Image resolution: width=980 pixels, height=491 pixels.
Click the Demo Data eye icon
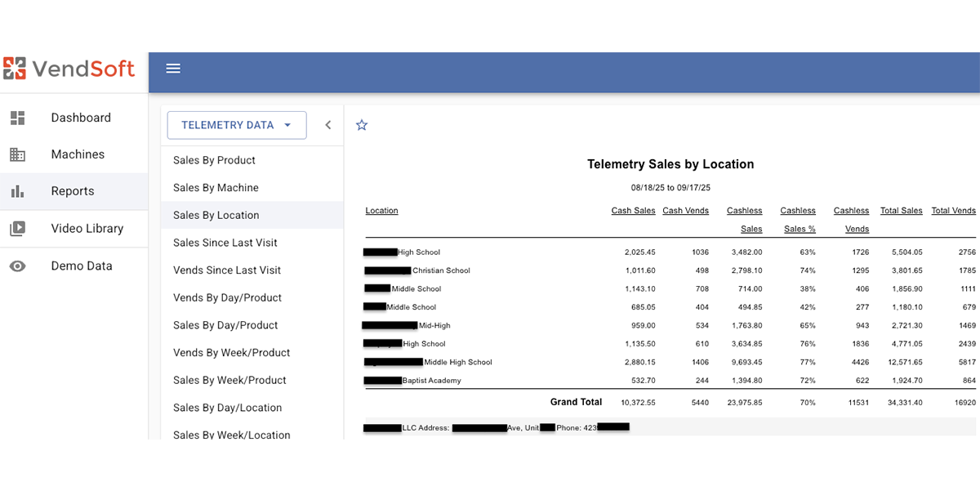[x=18, y=266]
